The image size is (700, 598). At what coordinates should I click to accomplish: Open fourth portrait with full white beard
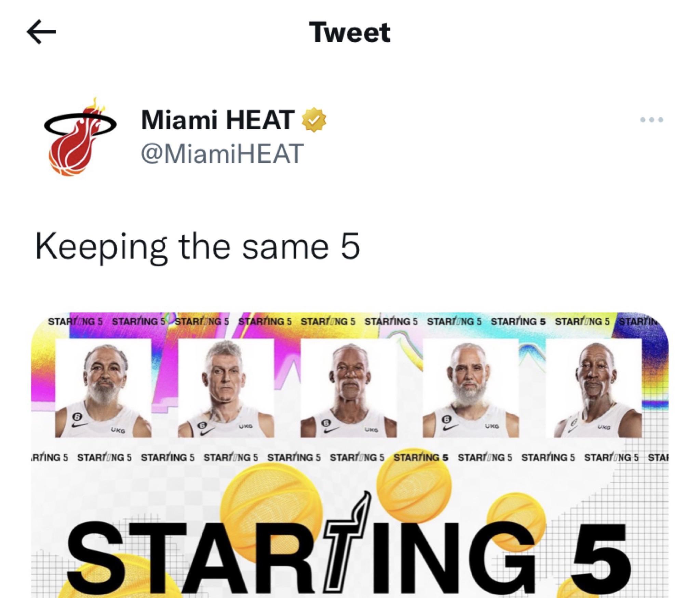(x=471, y=388)
